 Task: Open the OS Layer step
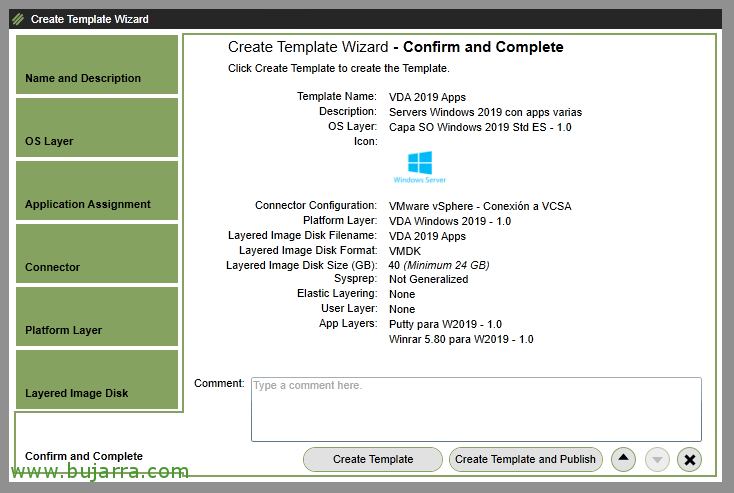pos(97,127)
